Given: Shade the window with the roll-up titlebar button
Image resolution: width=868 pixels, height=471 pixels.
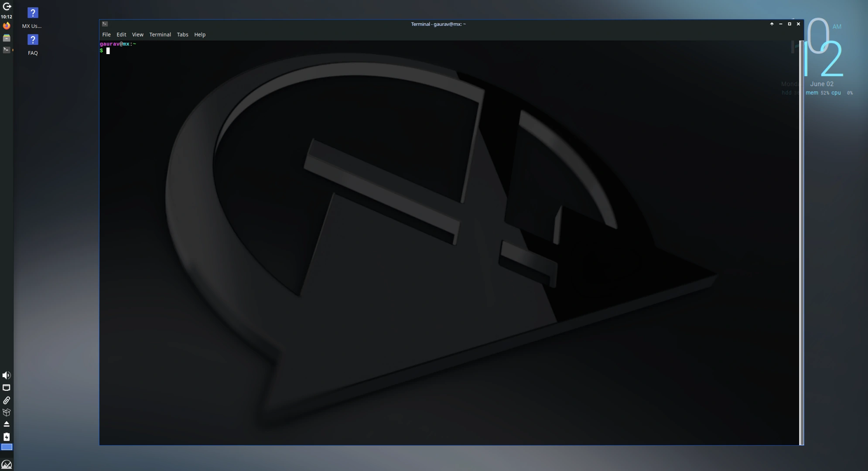Looking at the screenshot, I should tap(772, 24).
